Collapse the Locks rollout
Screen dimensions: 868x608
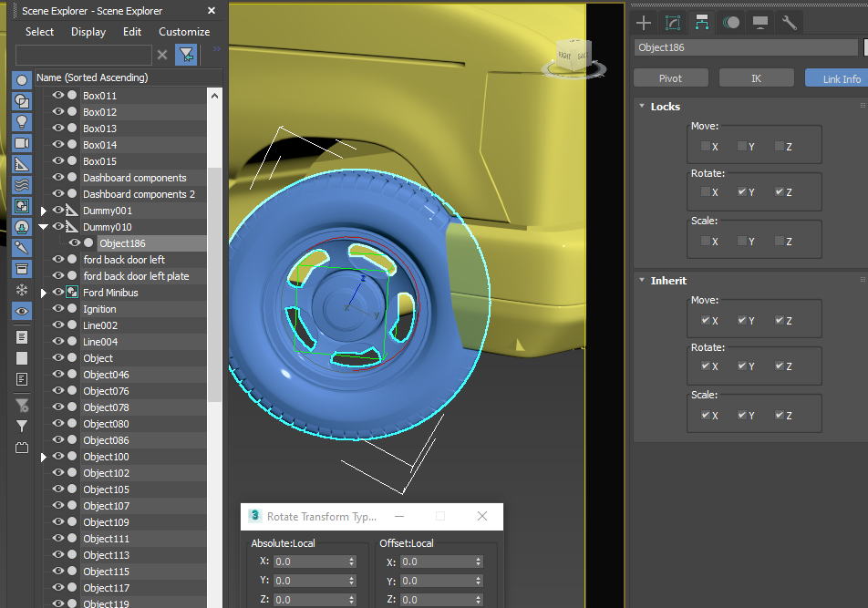point(666,107)
